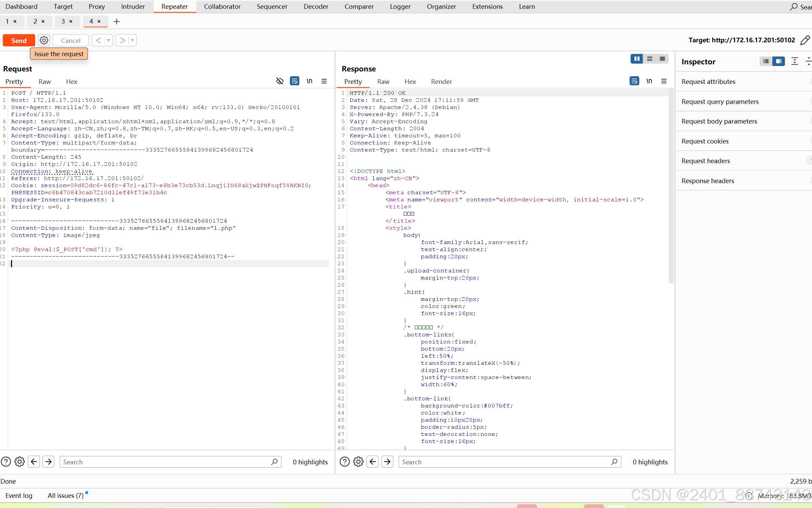Select side-by-side layout icon

(637, 59)
